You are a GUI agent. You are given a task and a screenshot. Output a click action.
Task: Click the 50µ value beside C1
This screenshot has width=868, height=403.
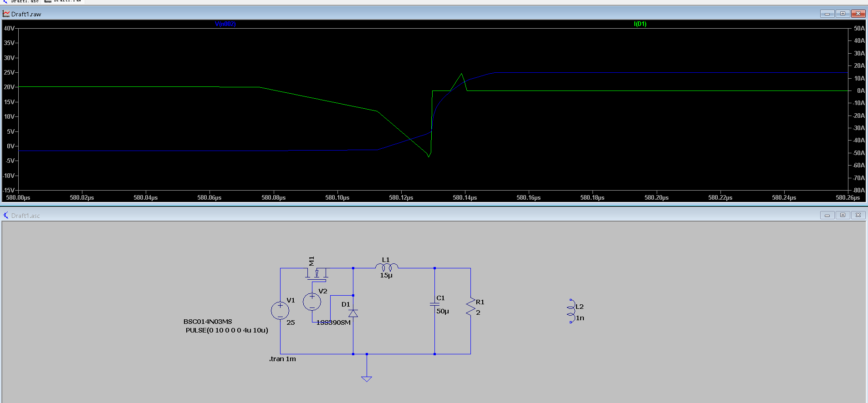pyautogui.click(x=443, y=311)
